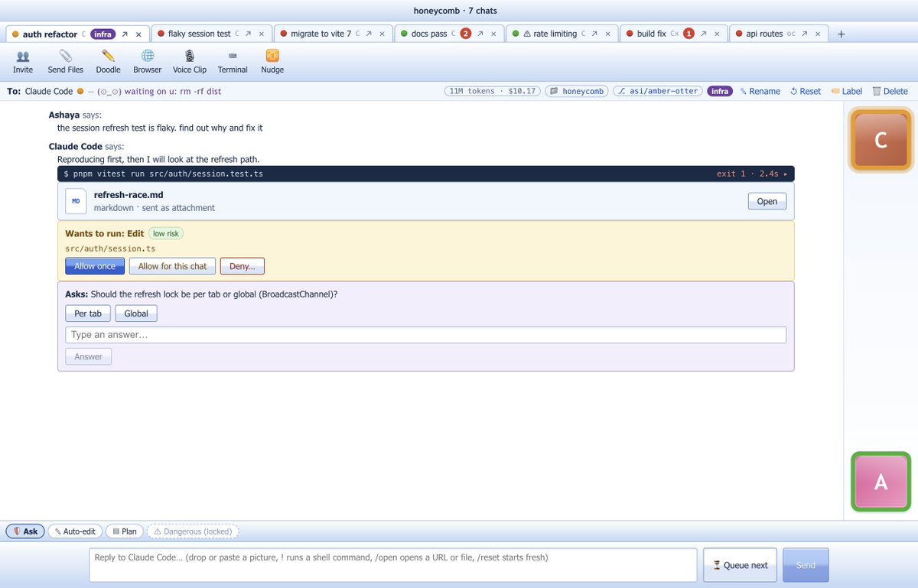Close the rate limiting tab
Image resolution: width=918 pixels, height=588 pixels.
click(x=608, y=34)
